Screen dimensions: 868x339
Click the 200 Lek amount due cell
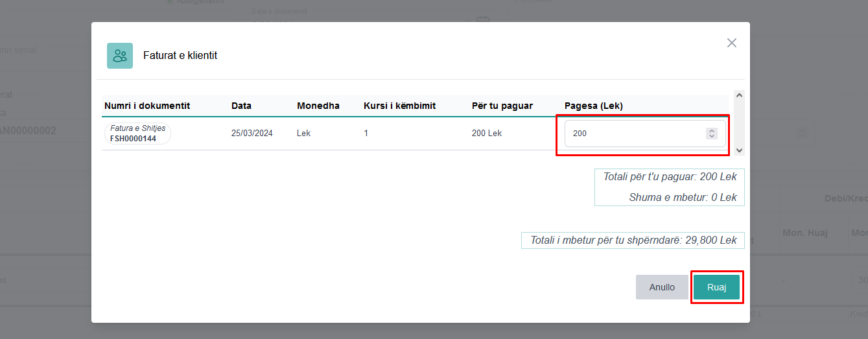[487, 134]
